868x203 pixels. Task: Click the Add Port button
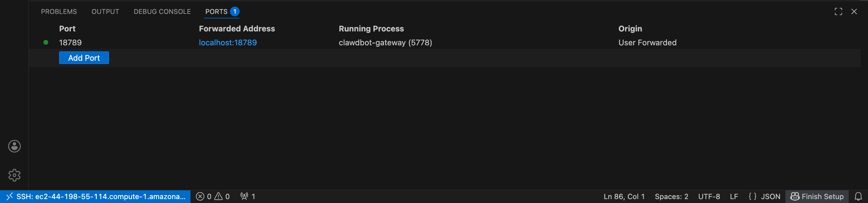point(84,58)
